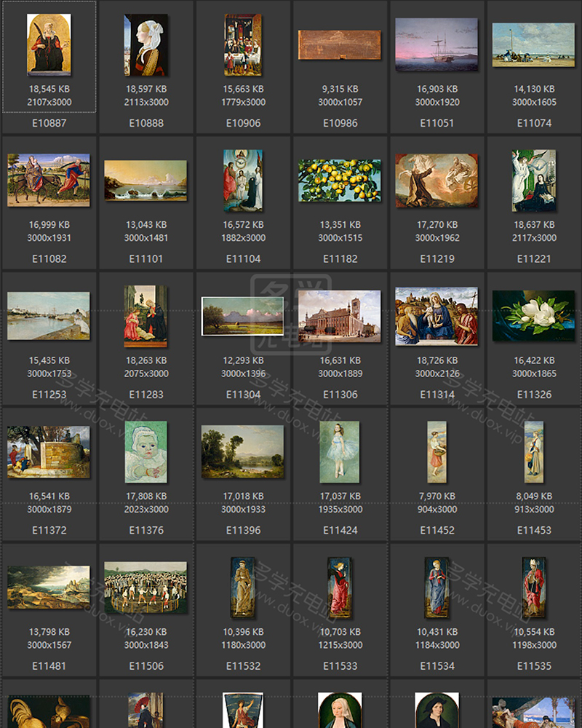Open the E10888 profile portrait thumbnail
This screenshot has width=582, height=728.
(145, 44)
